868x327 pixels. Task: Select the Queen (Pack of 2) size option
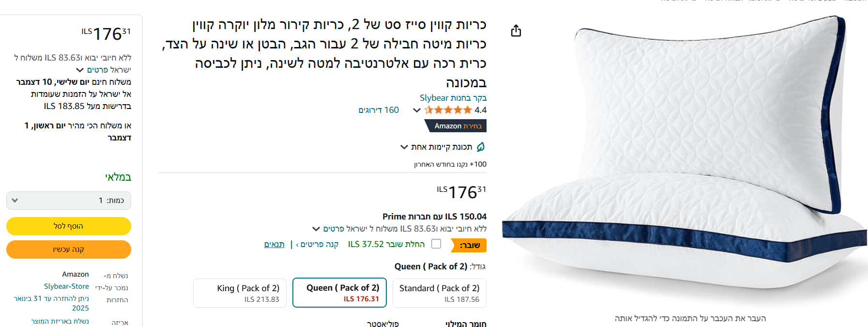340,293
